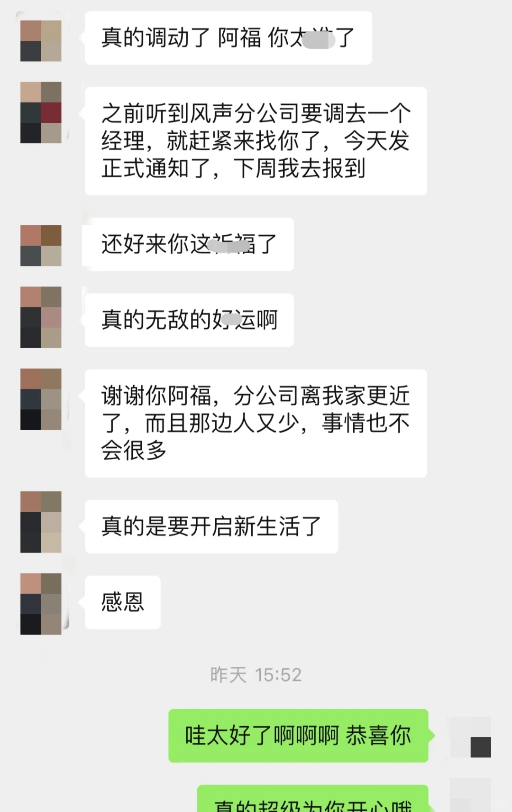Open profile avatar beside "真的无敌的好运啊"
The image size is (512, 812).
41,317
